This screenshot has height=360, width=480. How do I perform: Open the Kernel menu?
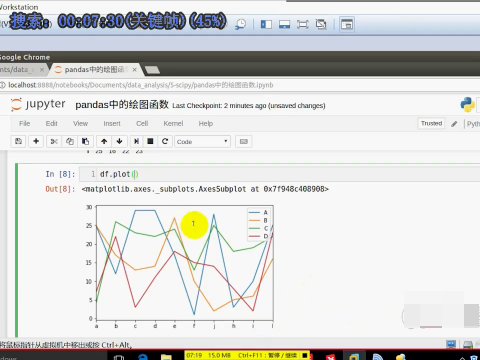(173, 124)
